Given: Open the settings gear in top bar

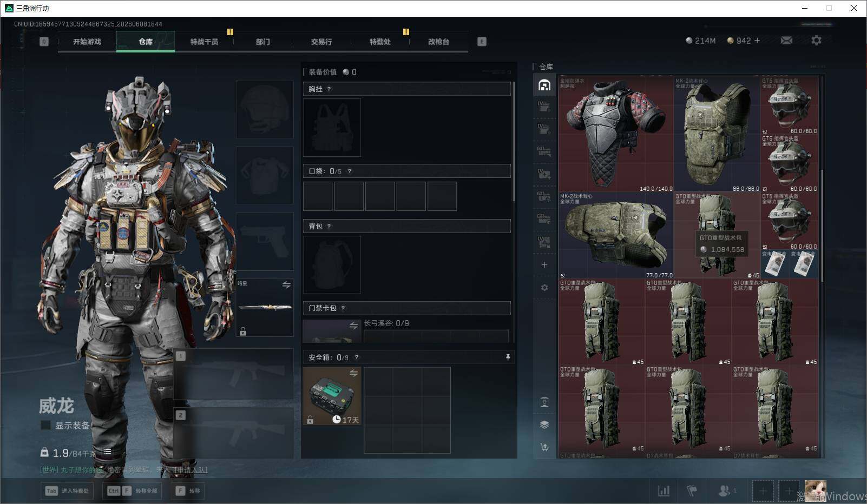Looking at the screenshot, I should tap(816, 41).
